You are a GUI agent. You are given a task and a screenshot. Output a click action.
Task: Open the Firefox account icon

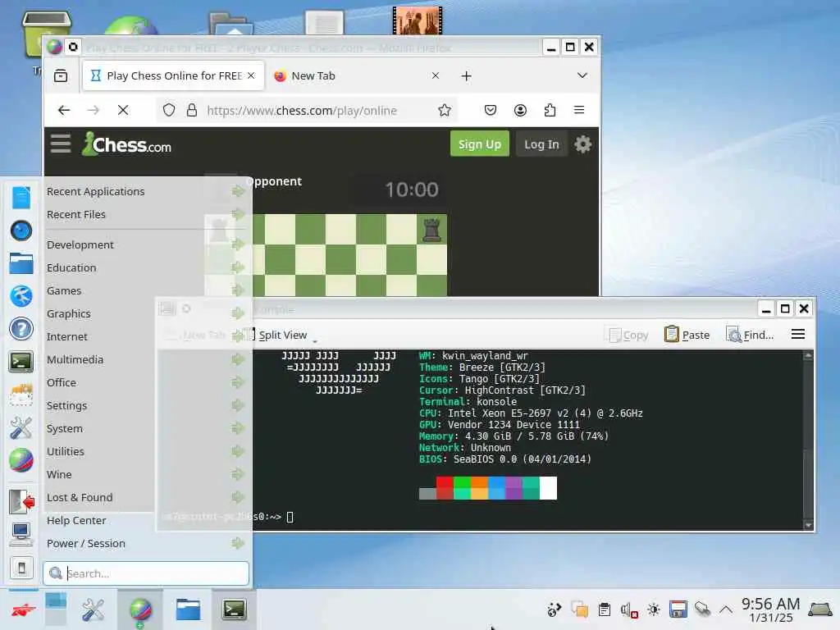pyautogui.click(x=520, y=110)
